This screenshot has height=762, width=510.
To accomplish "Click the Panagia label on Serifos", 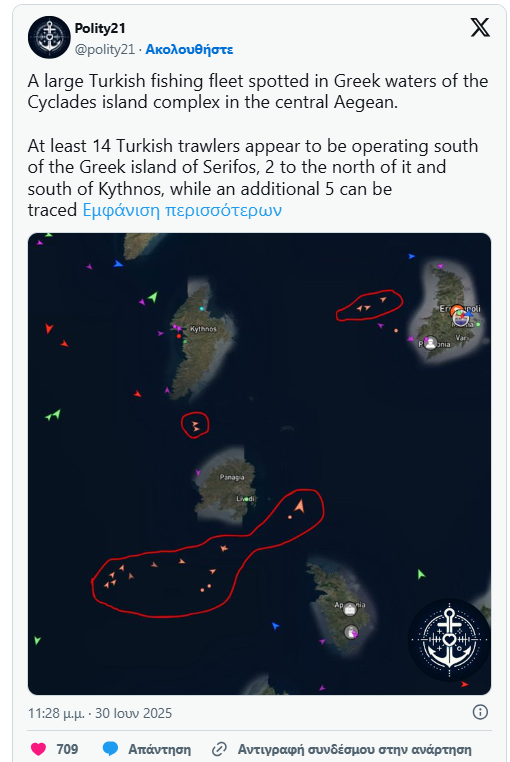I will click(x=232, y=477).
